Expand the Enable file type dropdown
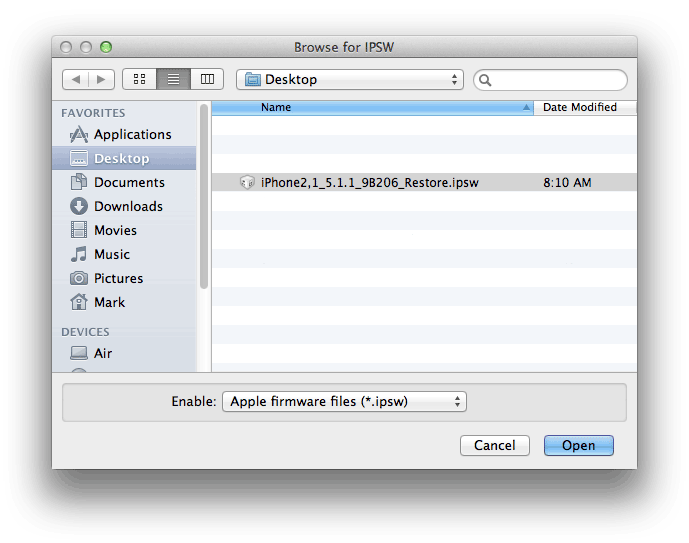 [x=344, y=401]
